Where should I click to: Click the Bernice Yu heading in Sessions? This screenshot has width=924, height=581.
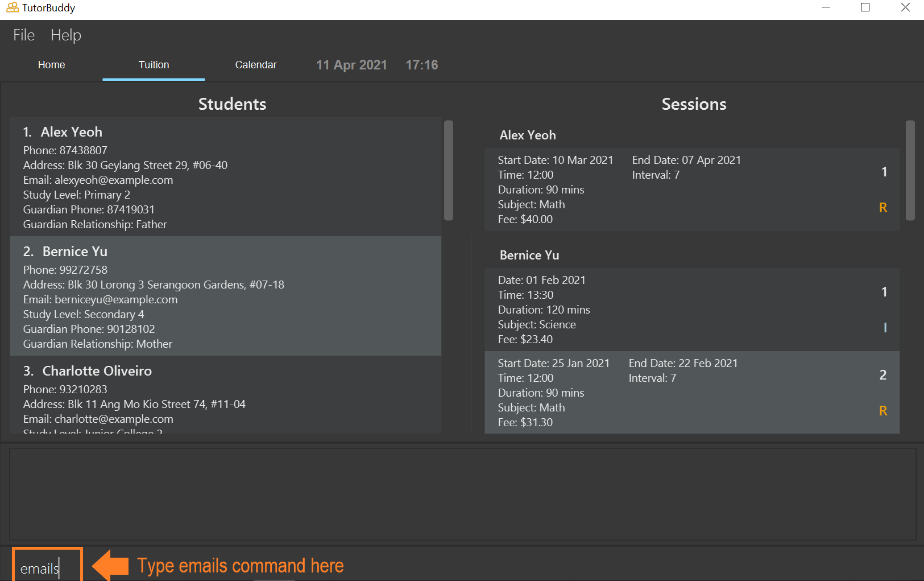click(x=529, y=256)
